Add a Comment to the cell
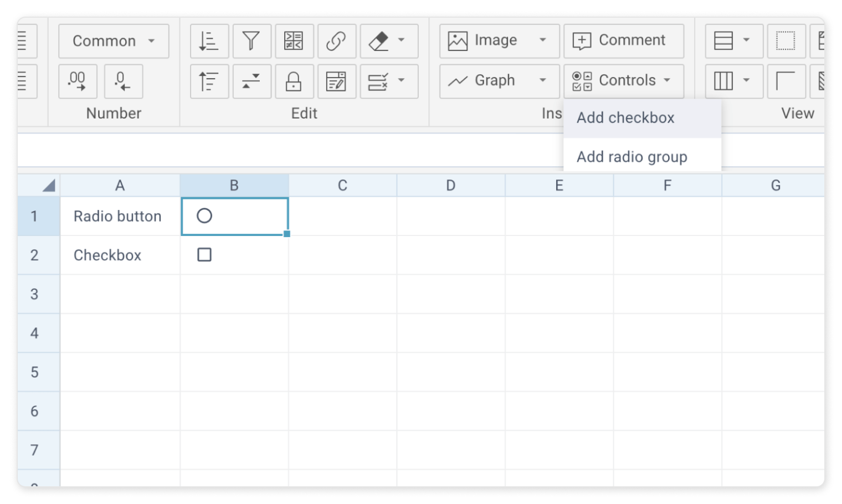 tap(624, 41)
